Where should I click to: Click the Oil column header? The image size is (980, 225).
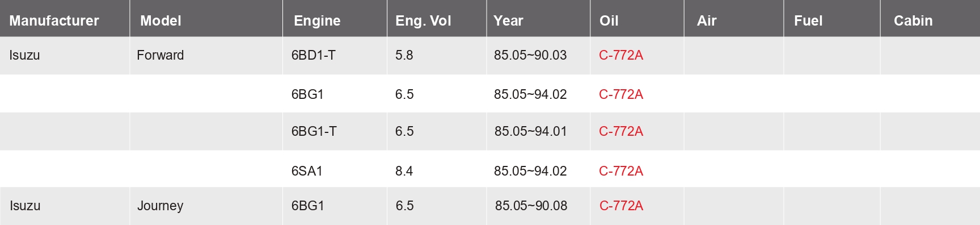coord(609,21)
